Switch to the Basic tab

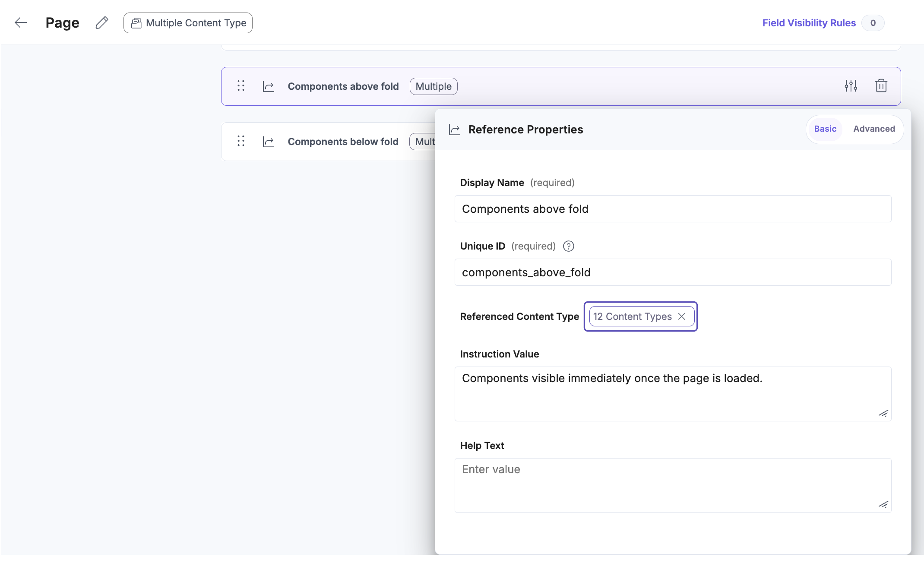pos(825,129)
